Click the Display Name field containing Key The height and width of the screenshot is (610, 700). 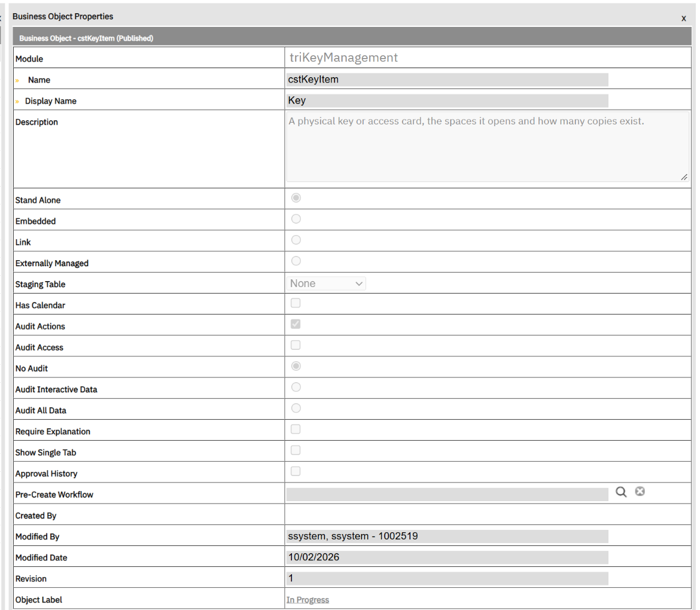coord(448,100)
